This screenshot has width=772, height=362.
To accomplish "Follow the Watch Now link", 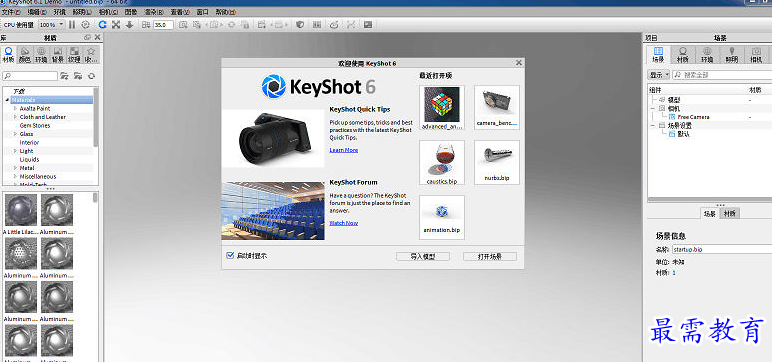I will [x=344, y=223].
